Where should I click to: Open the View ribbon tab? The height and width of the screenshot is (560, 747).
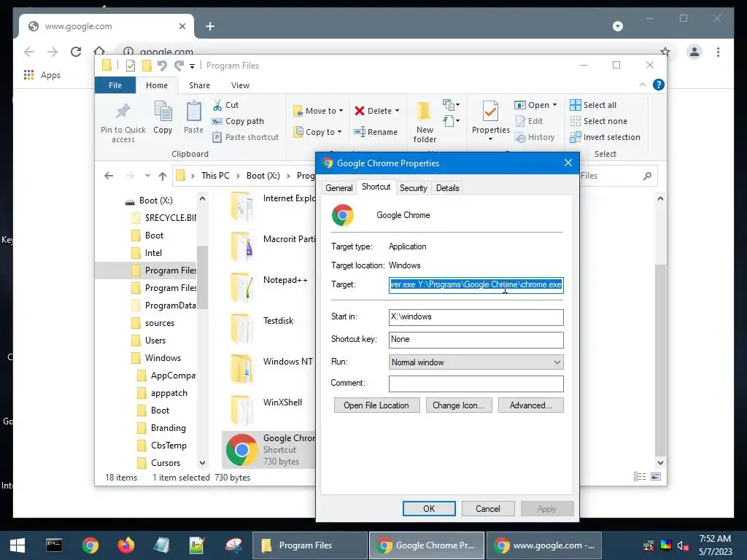click(240, 85)
